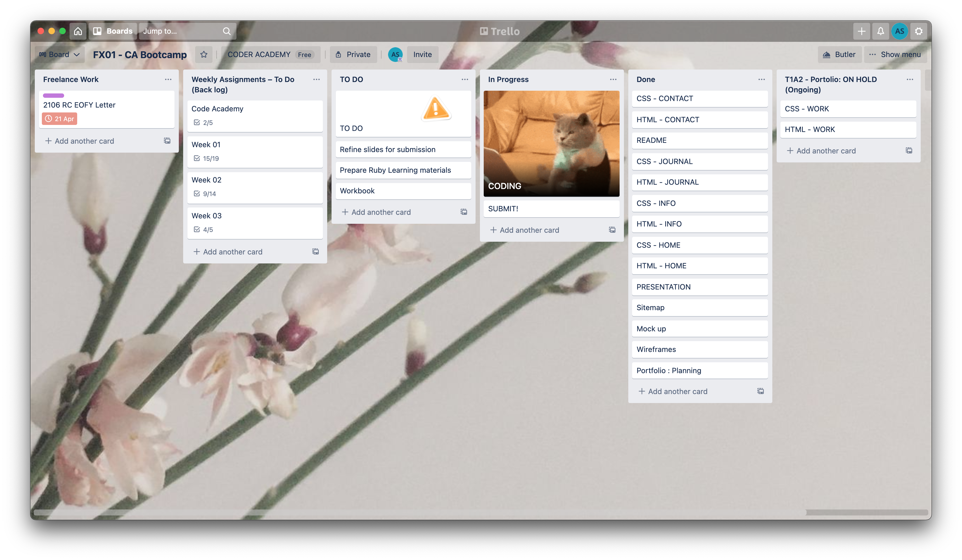The width and height of the screenshot is (962, 560).
Task: Expand the Show menu panel
Action: 901,54
